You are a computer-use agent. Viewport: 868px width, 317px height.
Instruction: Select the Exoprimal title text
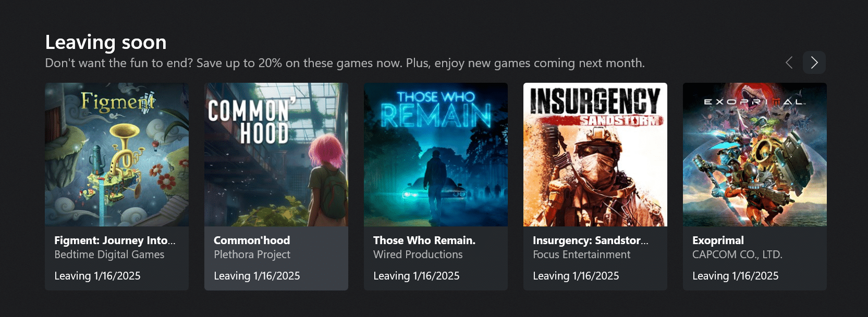718,240
